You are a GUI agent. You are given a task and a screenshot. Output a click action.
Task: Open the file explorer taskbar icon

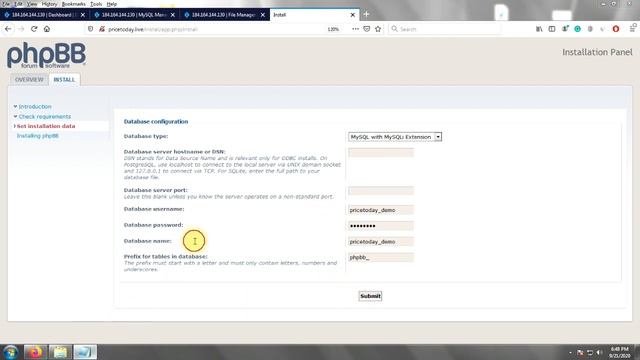click(60, 352)
